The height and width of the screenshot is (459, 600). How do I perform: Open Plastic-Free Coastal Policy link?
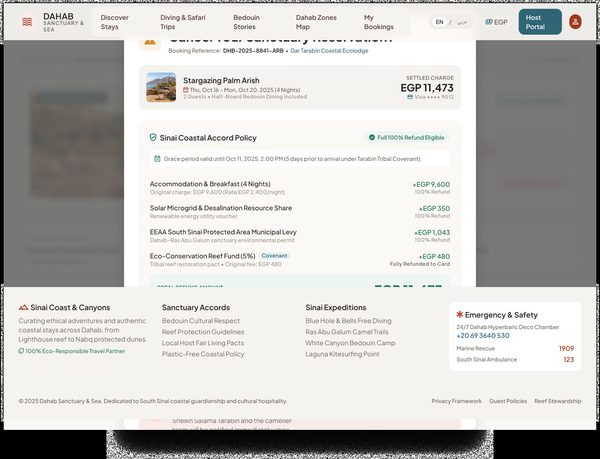click(x=203, y=354)
